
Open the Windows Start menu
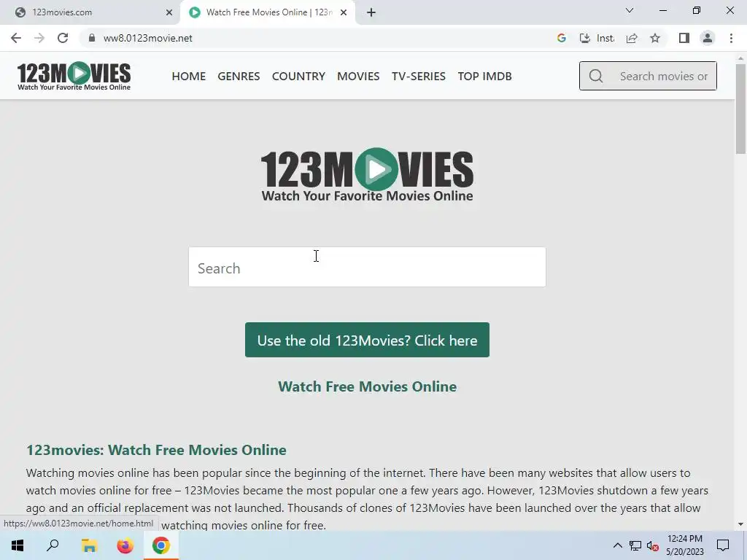tap(18, 545)
